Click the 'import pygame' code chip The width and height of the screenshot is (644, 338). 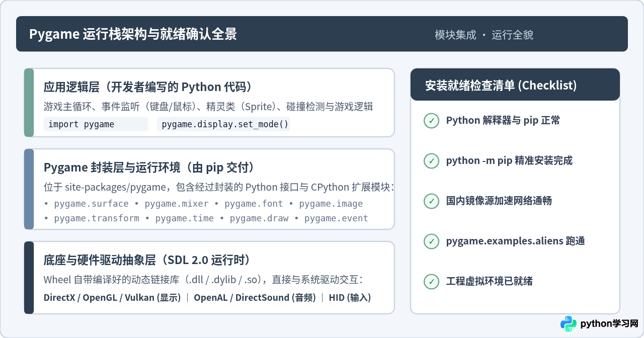(96, 124)
